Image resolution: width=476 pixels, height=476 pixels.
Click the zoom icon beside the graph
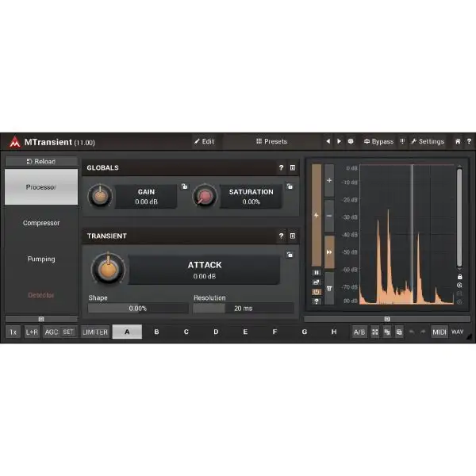[x=459, y=285]
